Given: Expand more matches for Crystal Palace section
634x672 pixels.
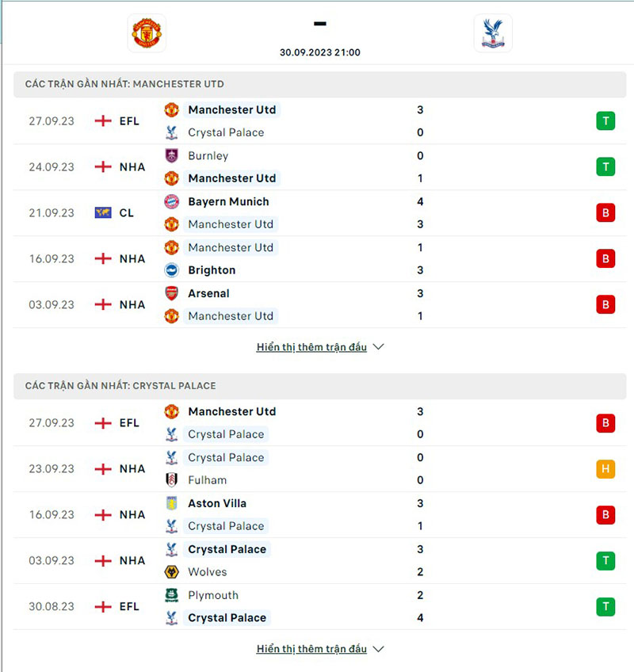Looking at the screenshot, I should [x=312, y=648].
